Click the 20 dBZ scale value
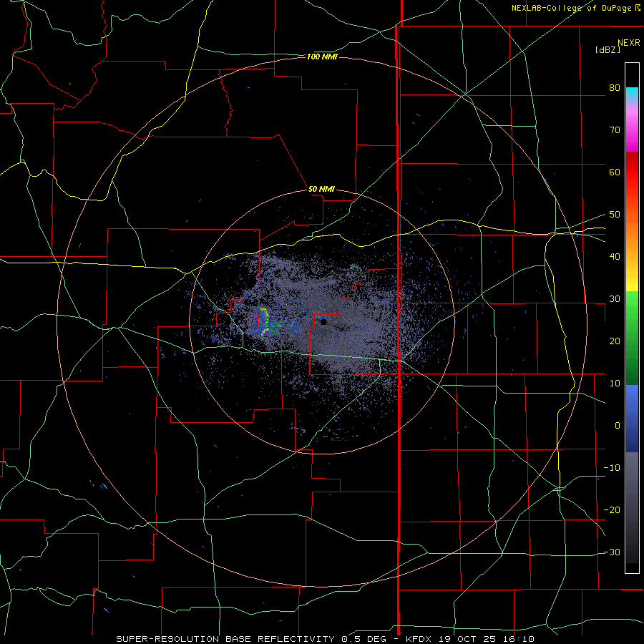 (x=615, y=341)
